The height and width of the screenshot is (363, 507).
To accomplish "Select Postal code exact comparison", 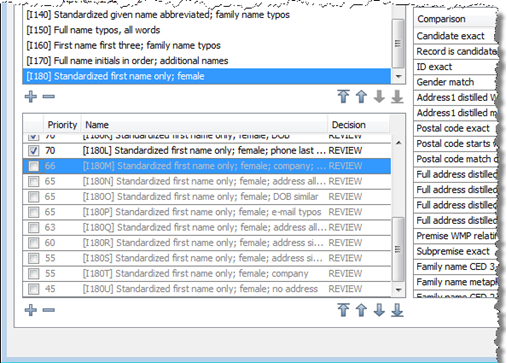I will [x=456, y=128].
